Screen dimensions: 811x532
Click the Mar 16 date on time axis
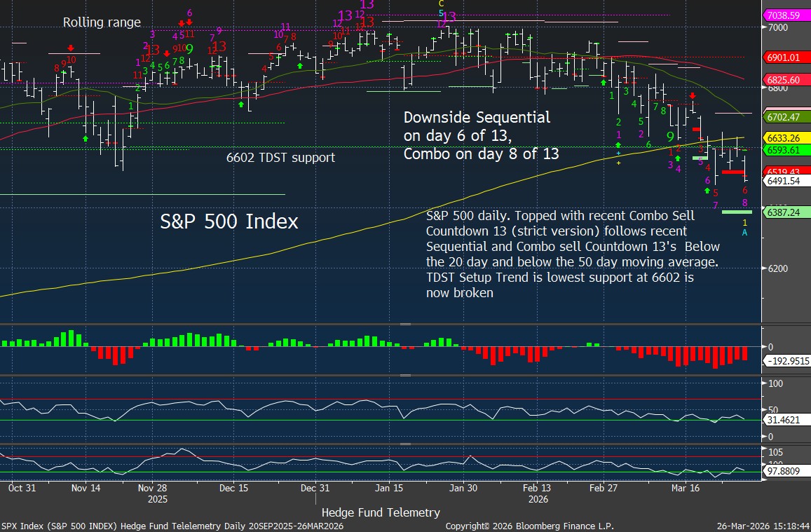coord(686,488)
